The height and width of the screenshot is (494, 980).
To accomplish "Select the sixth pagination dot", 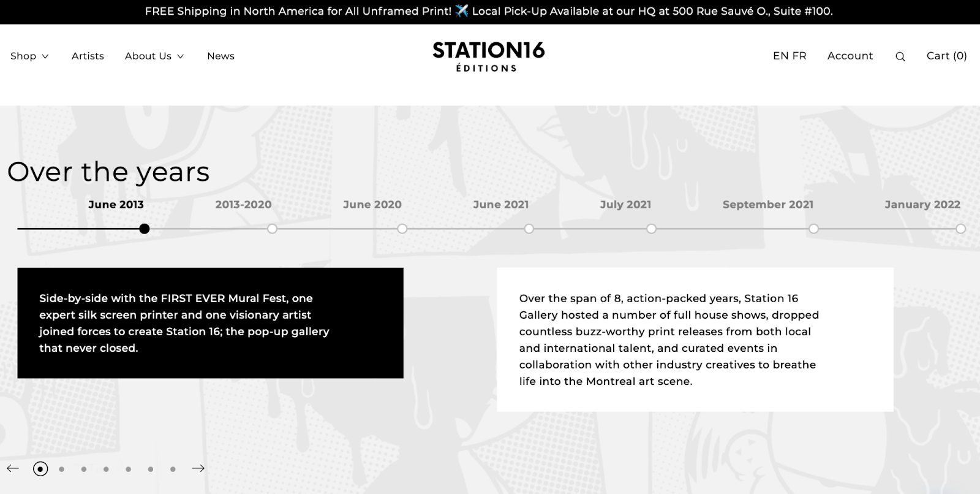I will (150, 469).
